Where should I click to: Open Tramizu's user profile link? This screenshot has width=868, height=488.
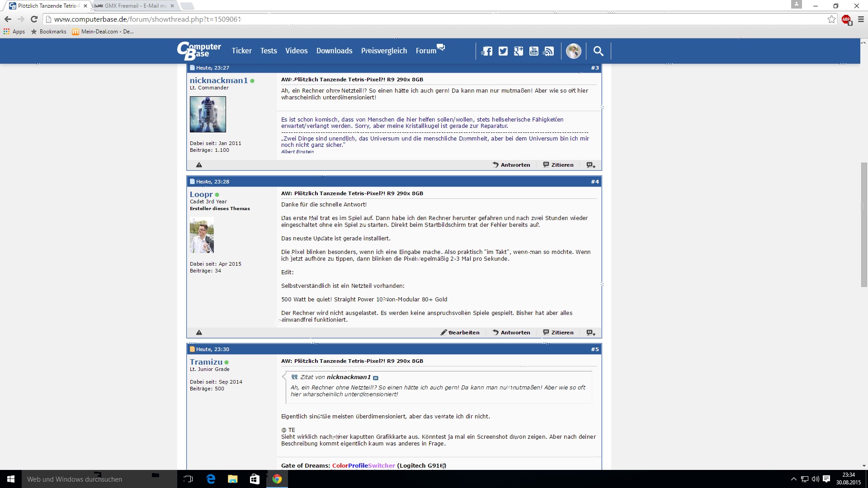tap(206, 362)
